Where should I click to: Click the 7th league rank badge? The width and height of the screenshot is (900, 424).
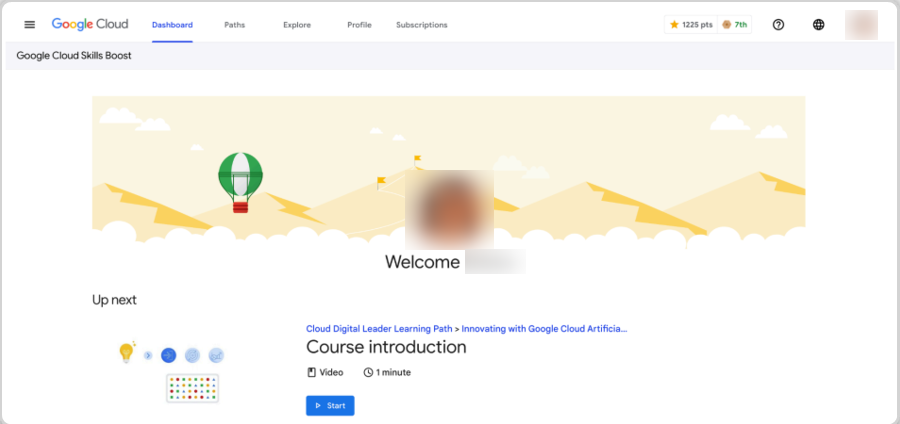[735, 25]
